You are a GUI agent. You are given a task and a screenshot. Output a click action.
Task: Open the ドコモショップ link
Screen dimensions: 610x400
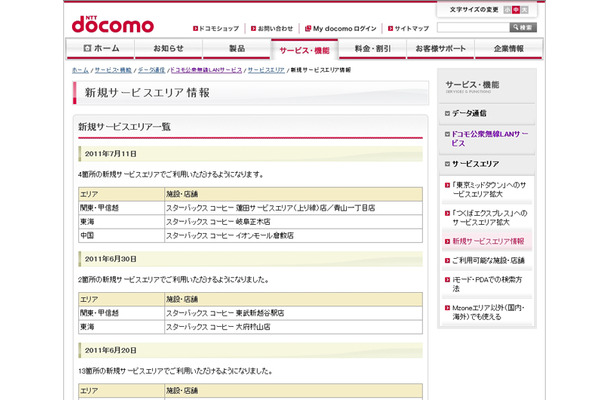coord(219,28)
